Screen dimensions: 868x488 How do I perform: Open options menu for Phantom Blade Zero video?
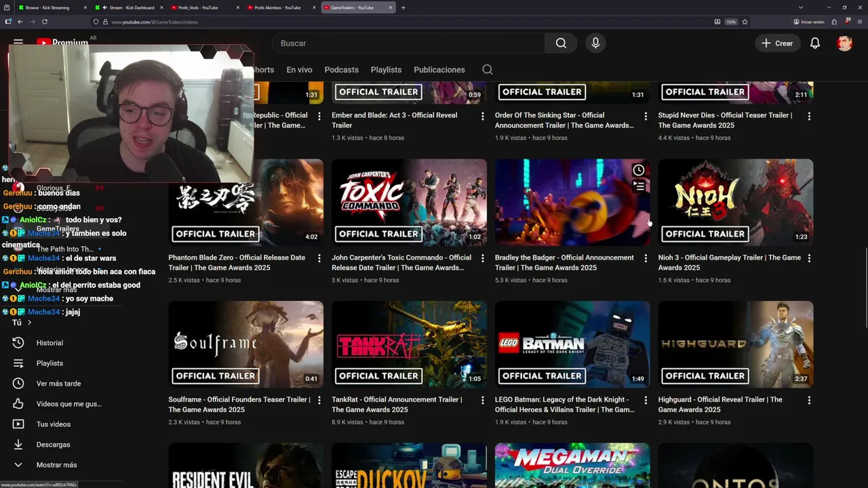[319, 258]
